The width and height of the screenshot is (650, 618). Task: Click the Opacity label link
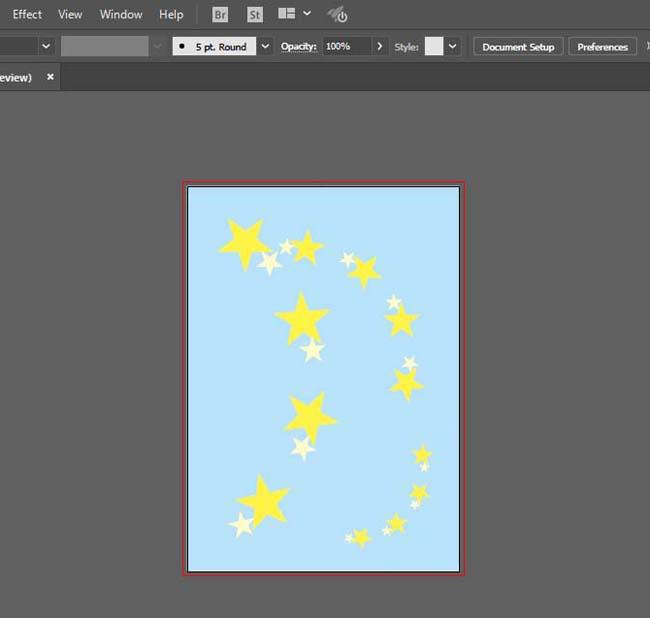coord(298,46)
